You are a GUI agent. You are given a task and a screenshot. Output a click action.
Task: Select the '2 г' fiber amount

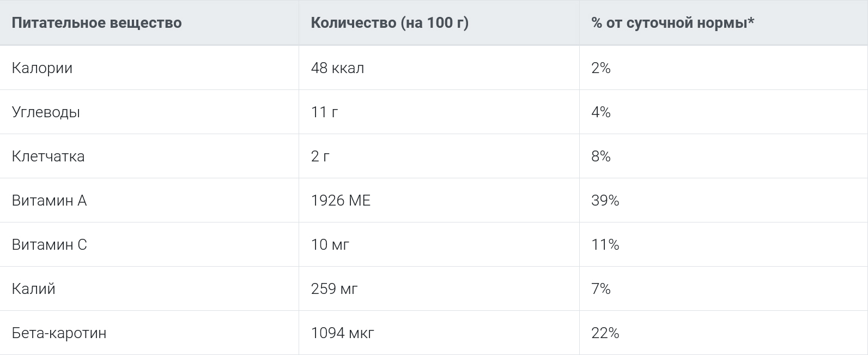(x=320, y=156)
